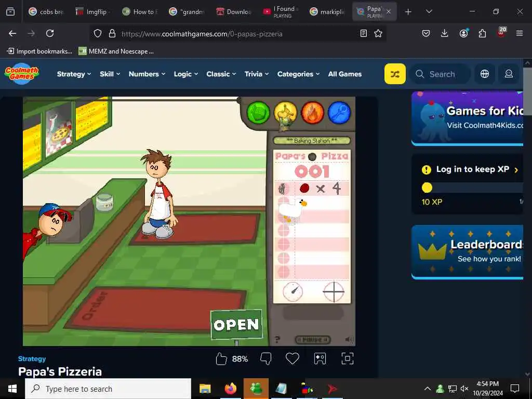The width and height of the screenshot is (532, 399).
Task: Expand the Logic menu
Action: coord(186,74)
